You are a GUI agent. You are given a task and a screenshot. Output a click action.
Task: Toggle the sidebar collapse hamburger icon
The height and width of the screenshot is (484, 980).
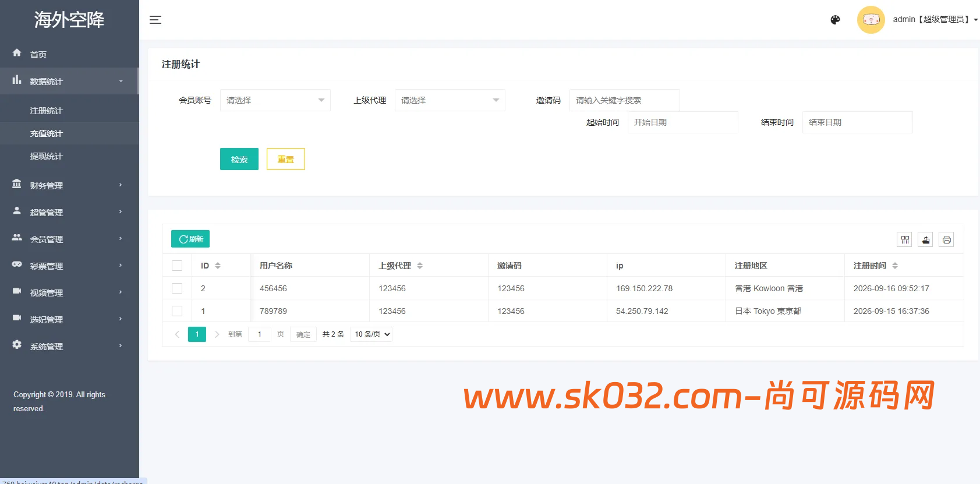155,20
